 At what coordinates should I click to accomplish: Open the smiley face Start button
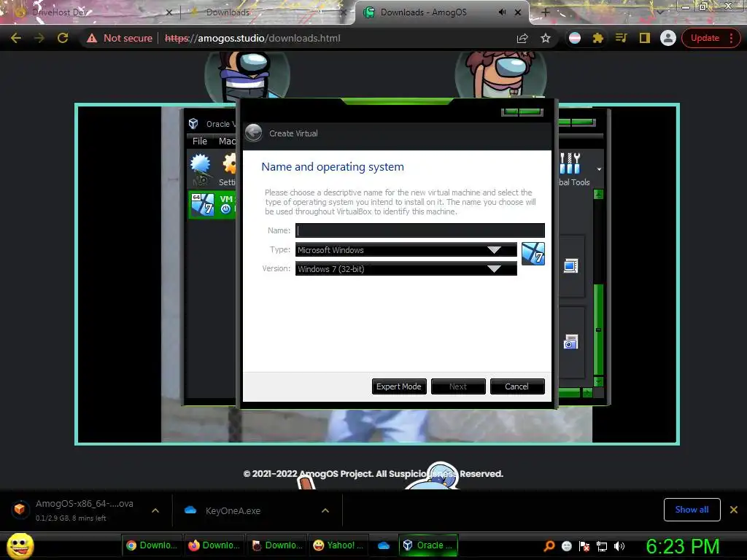(20, 545)
